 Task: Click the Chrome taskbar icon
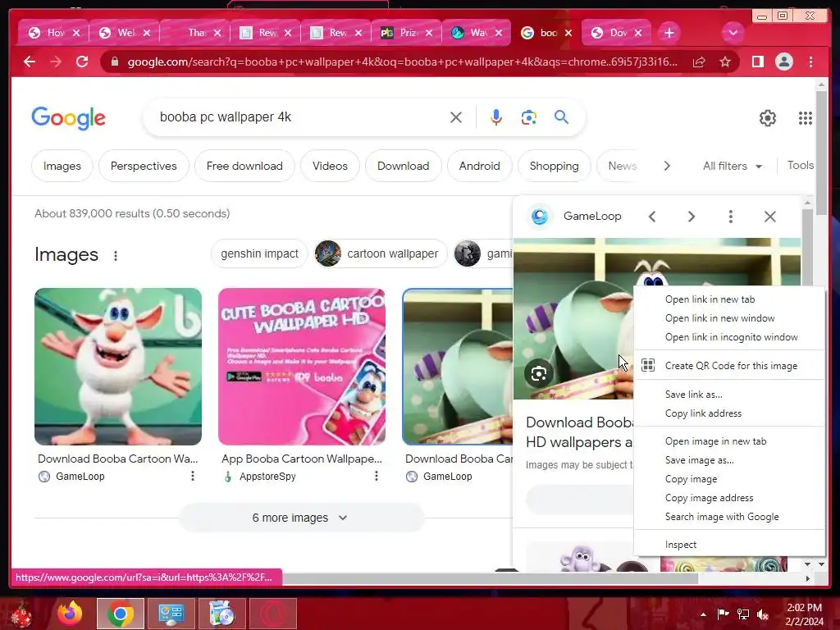click(x=120, y=614)
